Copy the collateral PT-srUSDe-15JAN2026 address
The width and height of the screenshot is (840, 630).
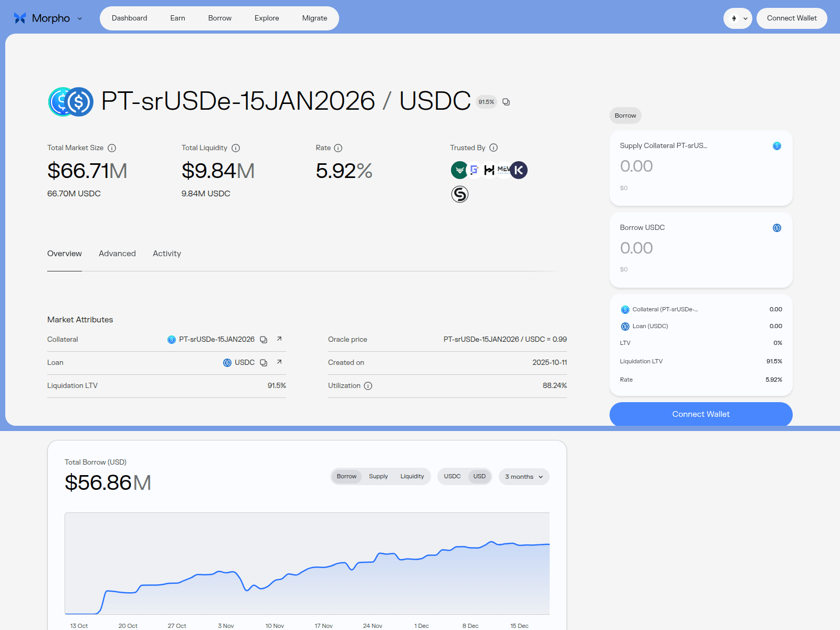coord(264,340)
